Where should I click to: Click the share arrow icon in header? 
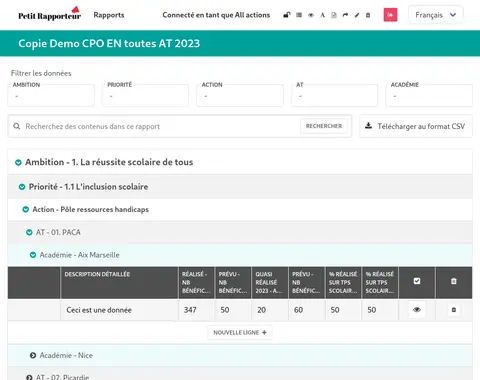click(345, 15)
